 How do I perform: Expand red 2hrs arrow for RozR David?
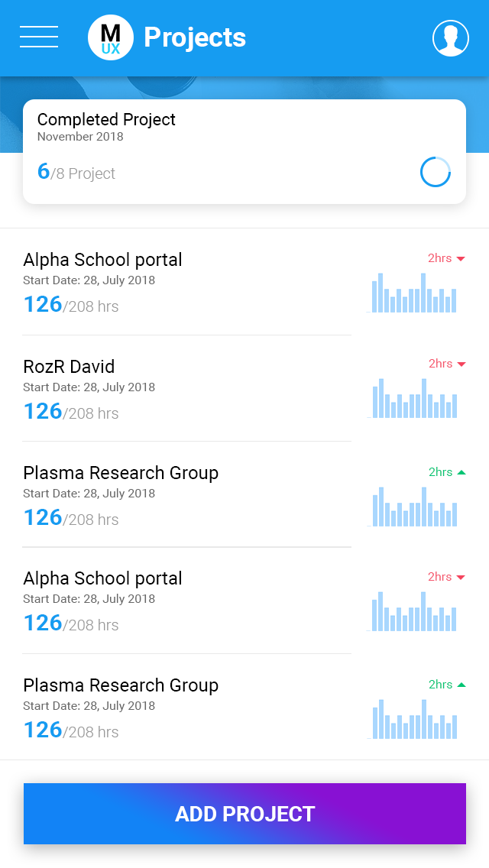tap(461, 364)
